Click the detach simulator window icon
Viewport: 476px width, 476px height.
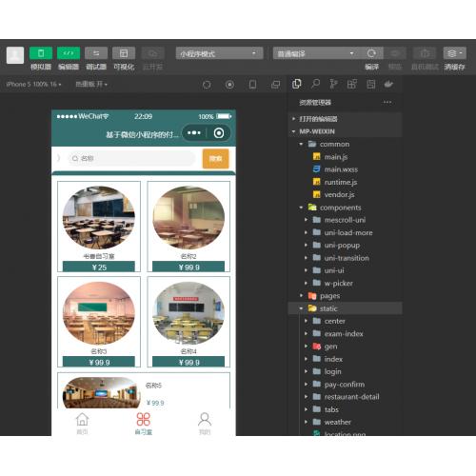275,85
